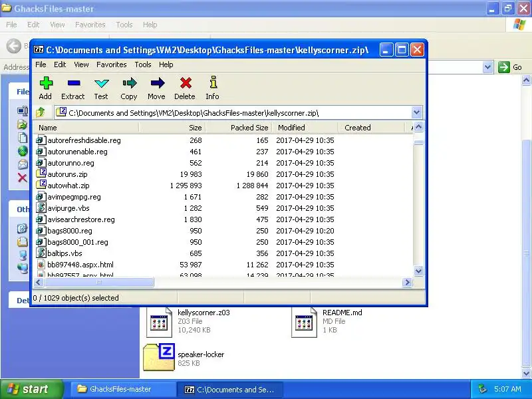Select the autorefreshdisable.reg file icon

[x=41, y=140]
